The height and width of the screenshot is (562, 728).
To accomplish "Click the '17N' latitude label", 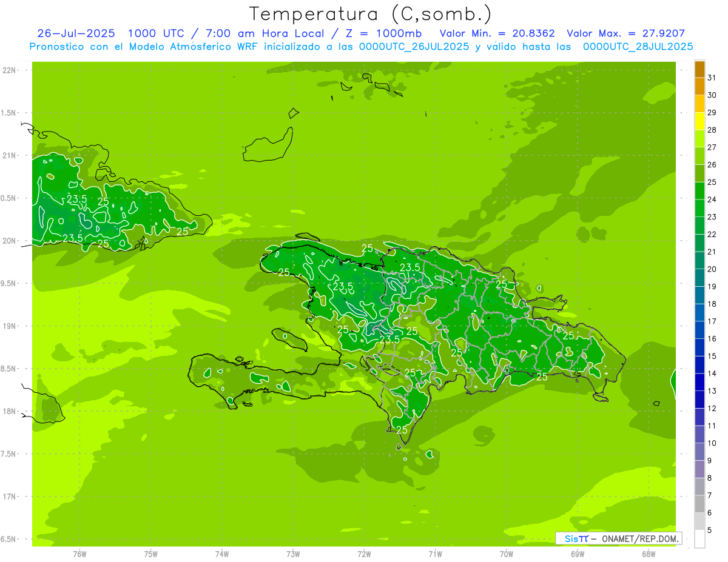I will 10,497.
